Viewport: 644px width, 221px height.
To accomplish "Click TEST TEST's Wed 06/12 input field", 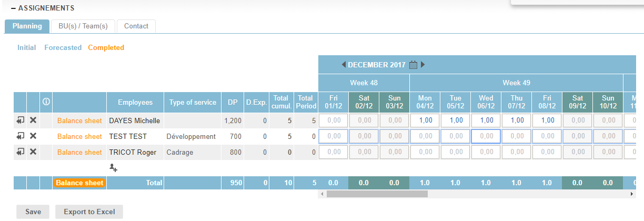I will [486, 136].
